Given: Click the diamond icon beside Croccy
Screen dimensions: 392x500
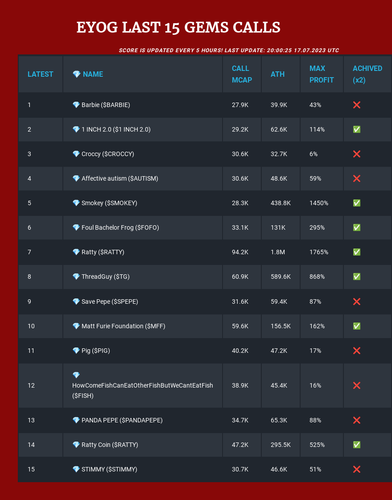Looking at the screenshot, I should click(76, 154).
